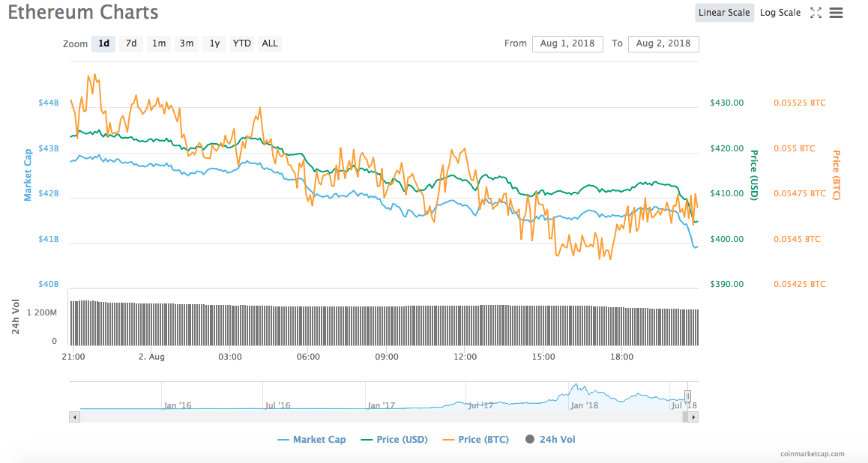Click the Price (BTC) axis title
868x463 pixels.
tap(836, 175)
